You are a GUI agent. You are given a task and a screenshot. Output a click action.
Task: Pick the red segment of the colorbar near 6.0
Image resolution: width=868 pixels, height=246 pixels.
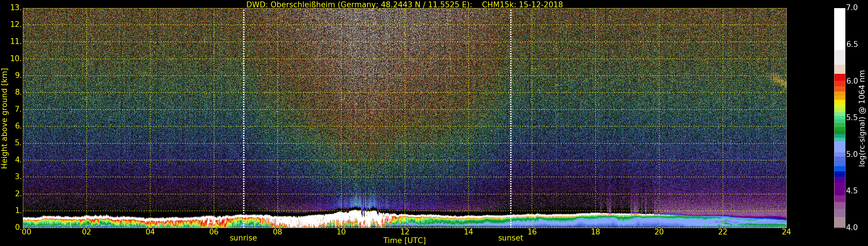click(839, 80)
